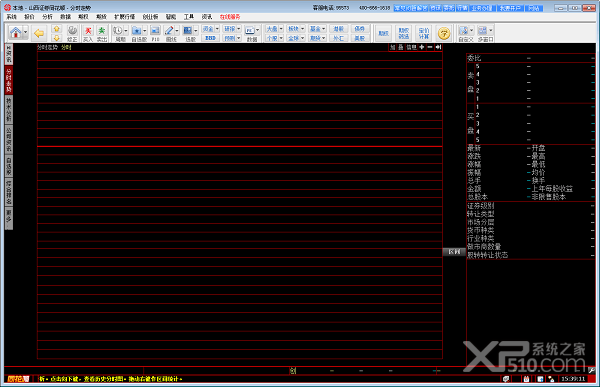Viewport: 600px width, 387px height.
Task: Click the green 卖出 sell icon
Action: (x=101, y=33)
